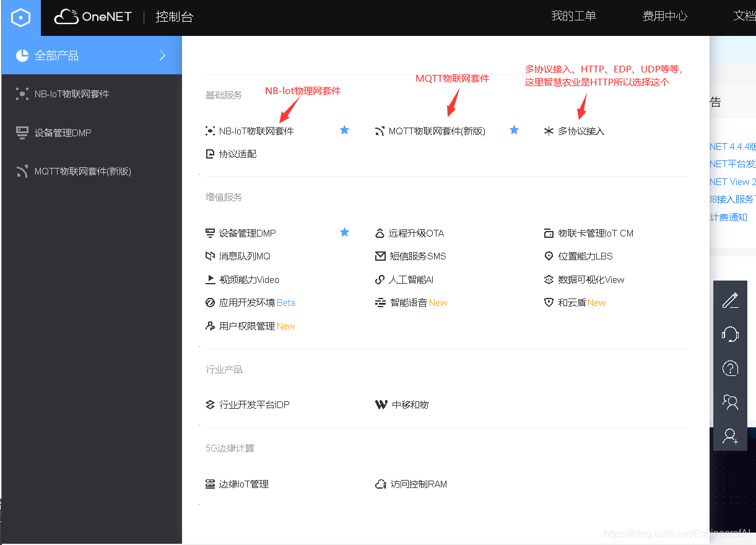Open 访问控制RAM under 5G边缘计算
This screenshot has width=756, height=545.
pos(417,484)
